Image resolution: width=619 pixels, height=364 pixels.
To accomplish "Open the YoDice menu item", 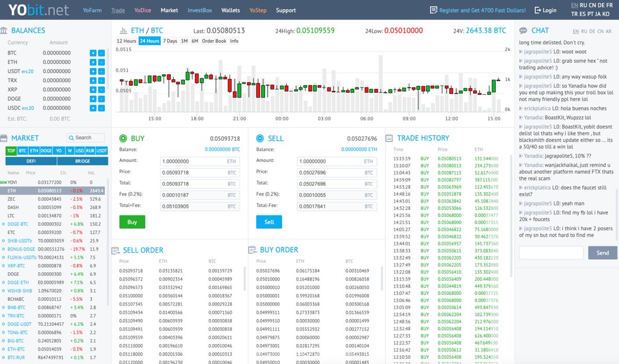I will tap(142, 10).
